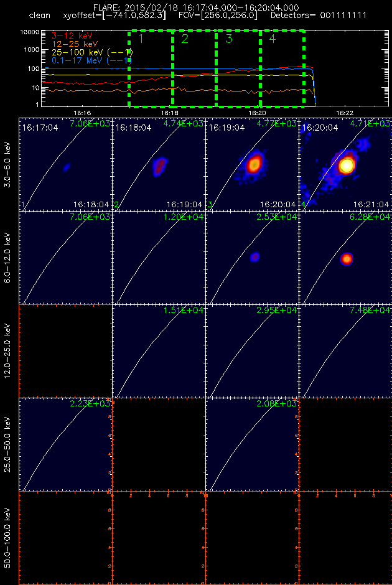Open the 12.0-25.0 keV panel labeled 2.95E+04
The width and height of the screenshot is (392, 585).
pos(252,351)
